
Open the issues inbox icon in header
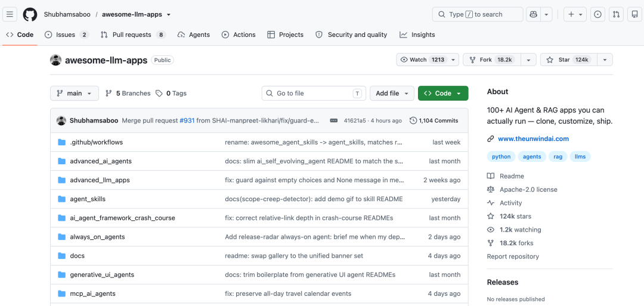pos(598,14)
